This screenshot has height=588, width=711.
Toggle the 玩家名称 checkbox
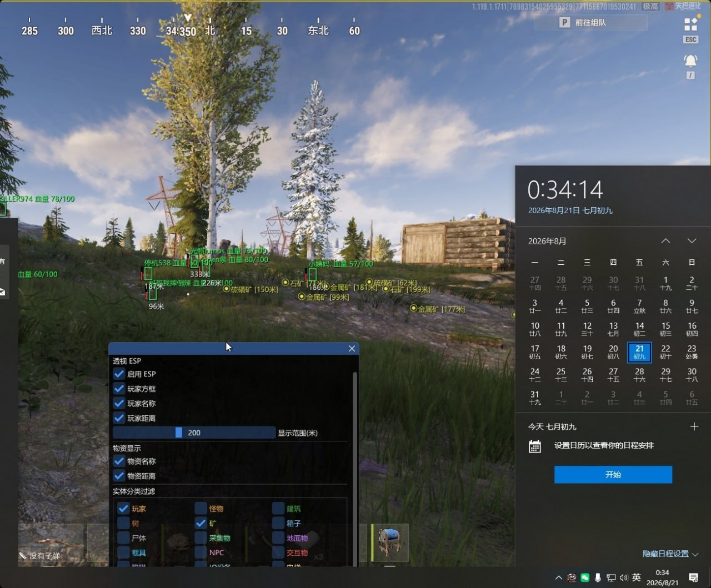(119, 403)
